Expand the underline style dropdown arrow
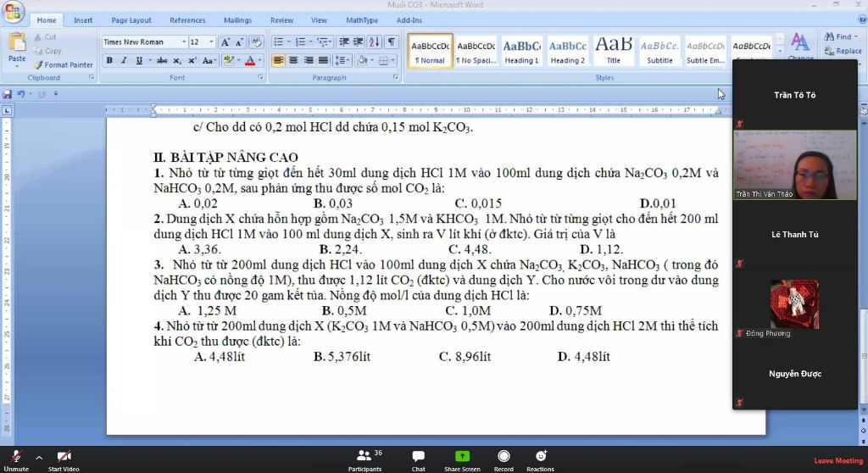 [x=149, y=60]
